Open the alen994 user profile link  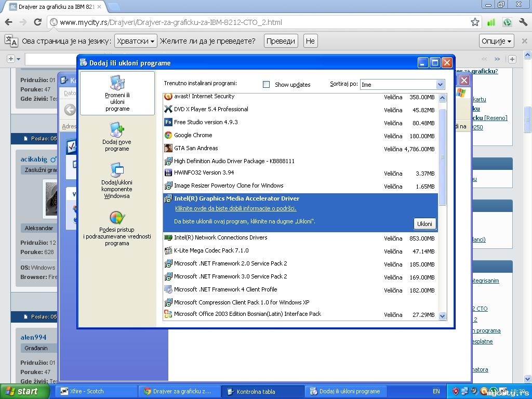(33, 337)
